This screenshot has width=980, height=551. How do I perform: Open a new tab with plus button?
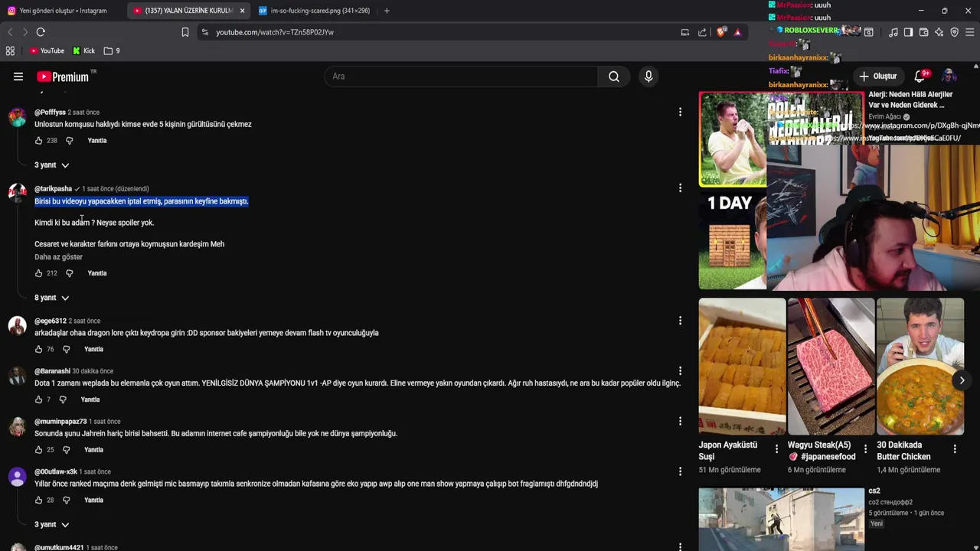[387, 11]
